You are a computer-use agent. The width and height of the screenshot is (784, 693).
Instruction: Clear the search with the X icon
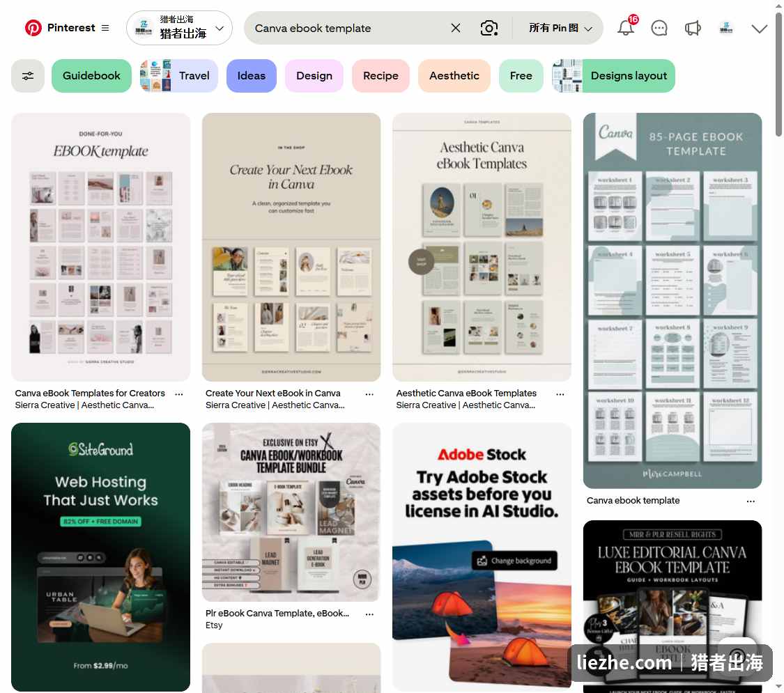[456, 28]
